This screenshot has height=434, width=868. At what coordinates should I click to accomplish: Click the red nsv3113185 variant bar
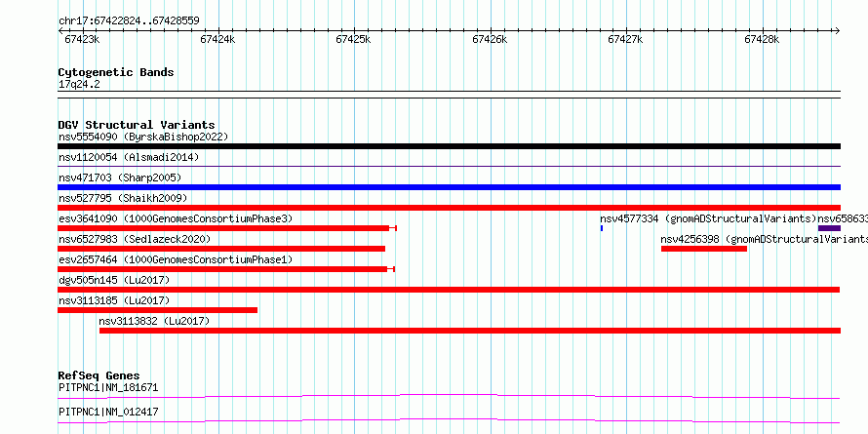157,310
